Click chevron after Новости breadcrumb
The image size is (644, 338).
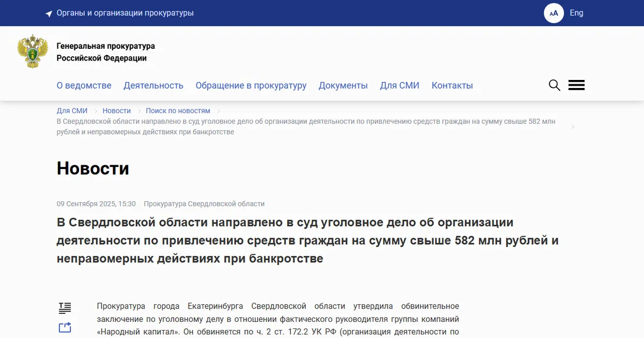pyautogui.click(x=138, y=111)
